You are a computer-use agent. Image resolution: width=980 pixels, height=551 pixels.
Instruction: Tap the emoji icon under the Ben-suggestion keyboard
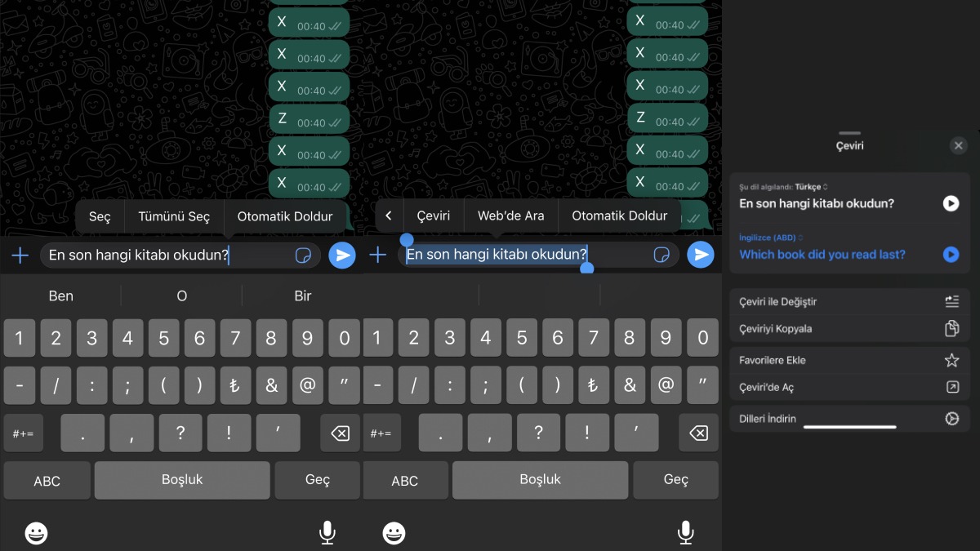[36, 533]
